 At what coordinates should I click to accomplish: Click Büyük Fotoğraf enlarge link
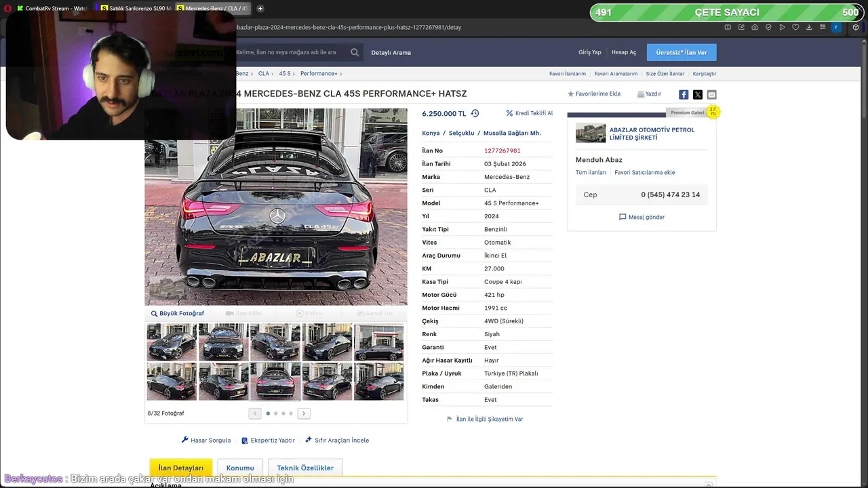tap(178, 313)
